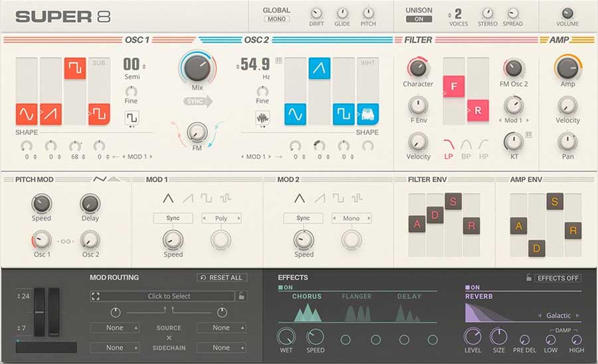Click the chorus Wet knob
The image size is (598, 364).
point(286,337)
